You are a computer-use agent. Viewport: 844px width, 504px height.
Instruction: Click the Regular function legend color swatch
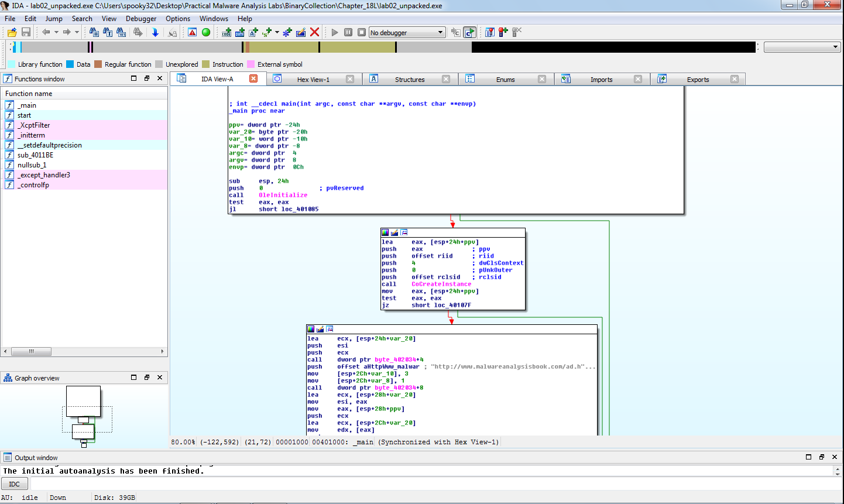point(98,64)
